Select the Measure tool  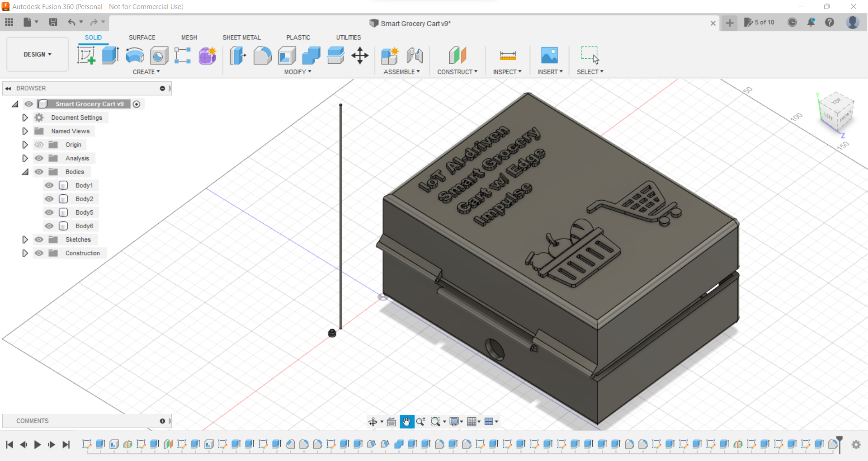click(x=508, y=56)
